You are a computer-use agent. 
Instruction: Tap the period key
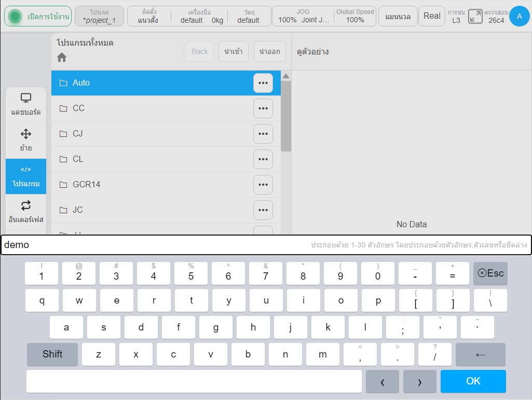point(397,354)
